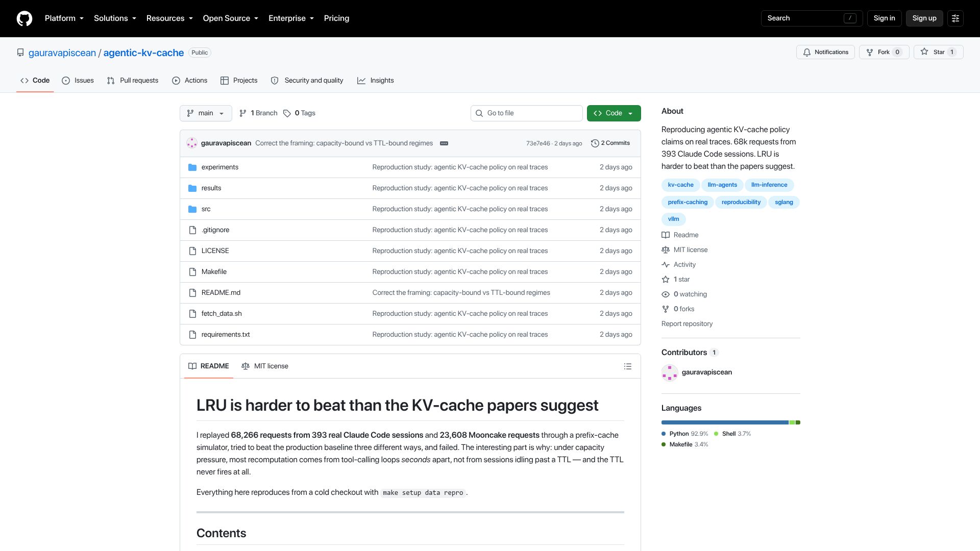This screenshot has width=980, height=551.
Task: Expand the Solutions menu
Action: [x=115, y=18]
